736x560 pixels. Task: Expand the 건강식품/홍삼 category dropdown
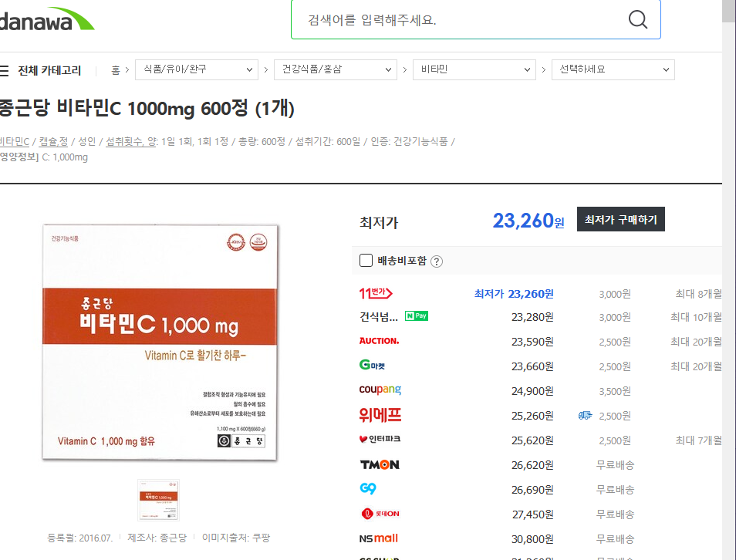[x=336, y=69]
